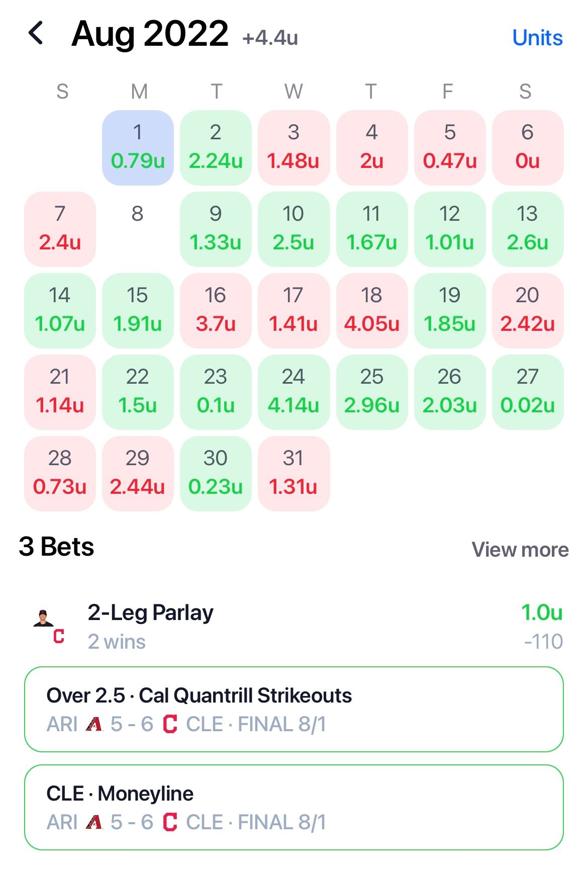Tap Diamondbacks logo in CLE Moneyline leg

(x=94, y=823)
